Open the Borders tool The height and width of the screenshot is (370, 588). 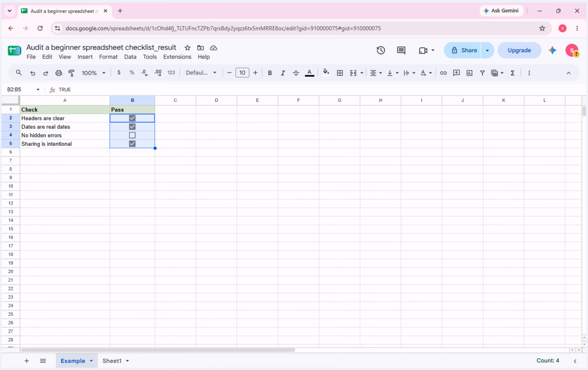click(x=340, y=73)
